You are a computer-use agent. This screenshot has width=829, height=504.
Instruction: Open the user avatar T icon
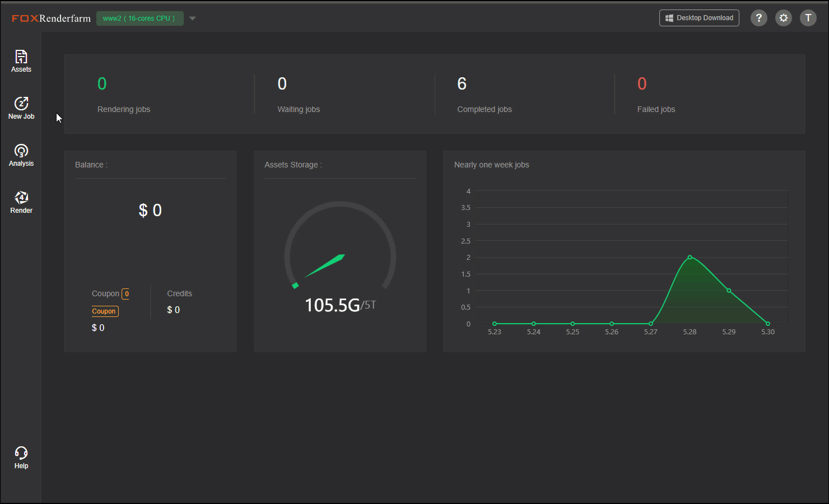tap(808, 18)
